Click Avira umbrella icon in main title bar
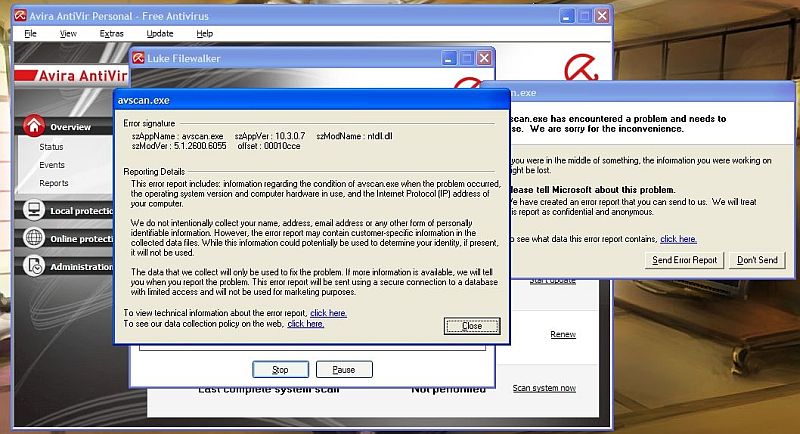The width and height of the screenshot is (800, 434). tap(20, 16)
